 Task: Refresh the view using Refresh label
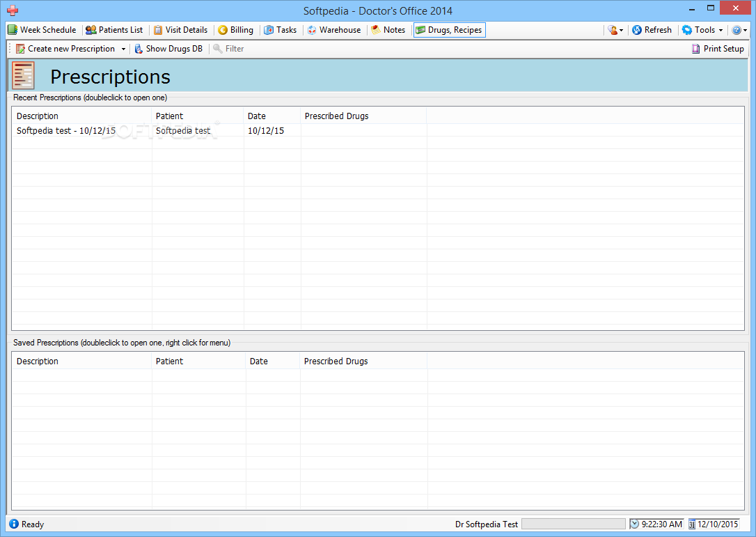(658, 30)
